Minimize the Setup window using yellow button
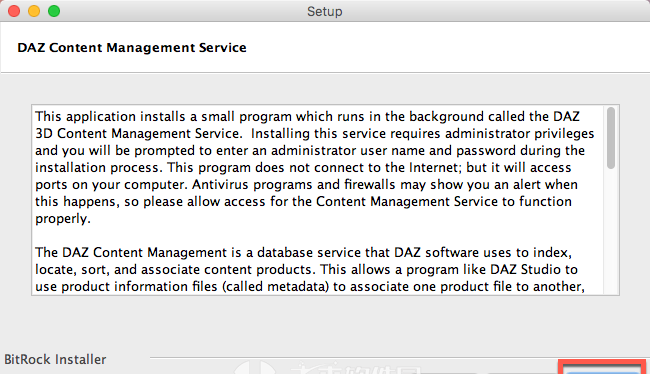The width and height of the screenshot is (650, 374). tap(34, 11)
